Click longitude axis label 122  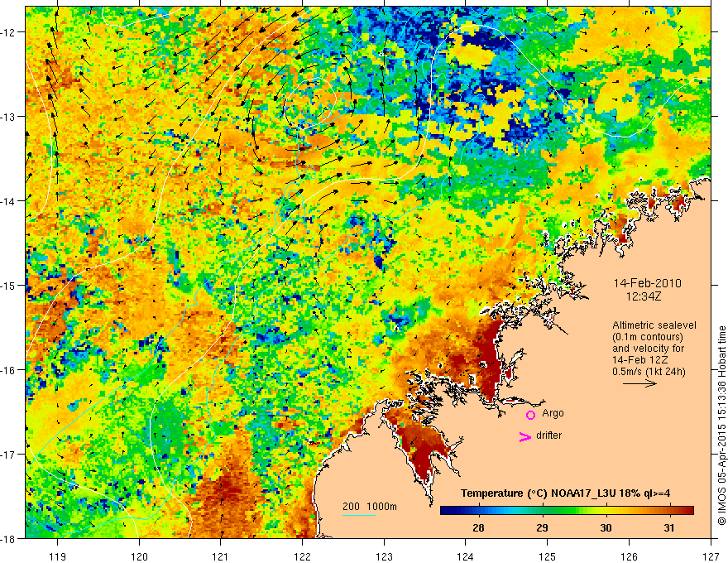click(302, 556)
